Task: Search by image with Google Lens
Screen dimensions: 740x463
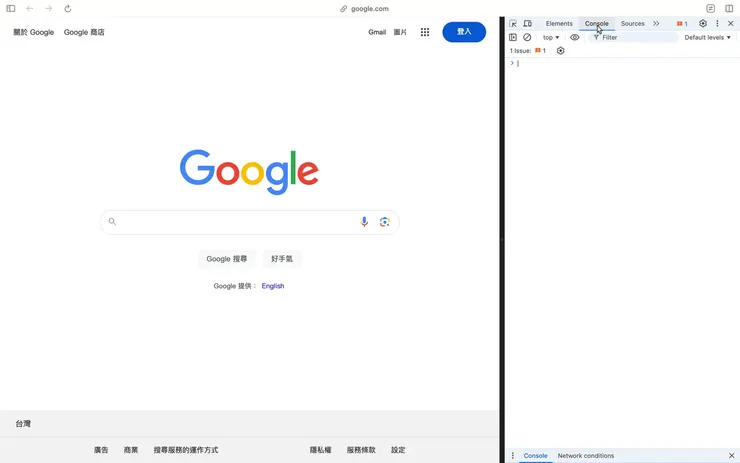Action: 385,221
